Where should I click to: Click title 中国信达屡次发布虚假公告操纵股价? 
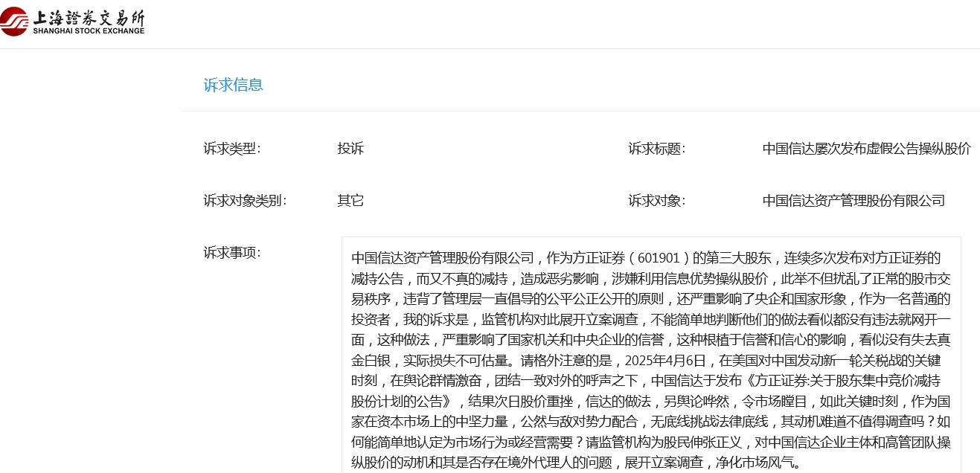[867, 149]
